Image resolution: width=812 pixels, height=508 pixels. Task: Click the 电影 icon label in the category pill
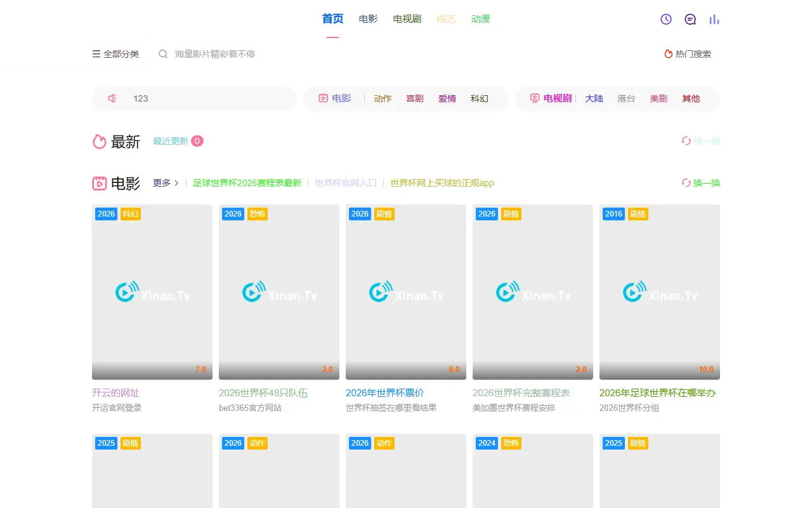(334, 98)
